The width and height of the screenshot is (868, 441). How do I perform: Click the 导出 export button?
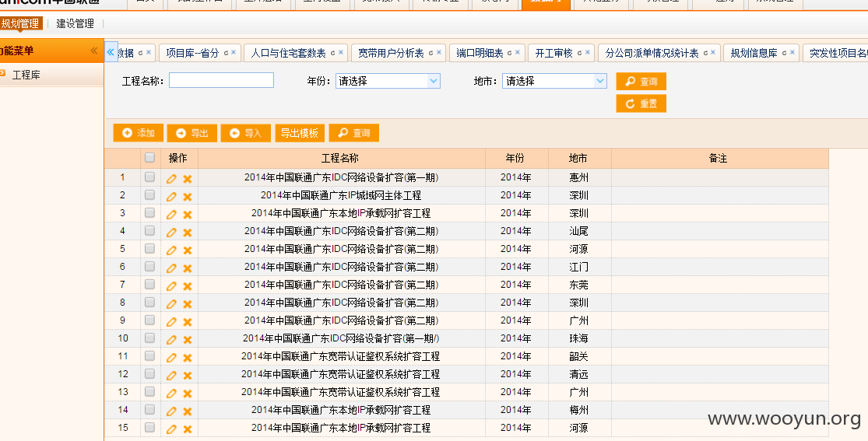[192, 133]
